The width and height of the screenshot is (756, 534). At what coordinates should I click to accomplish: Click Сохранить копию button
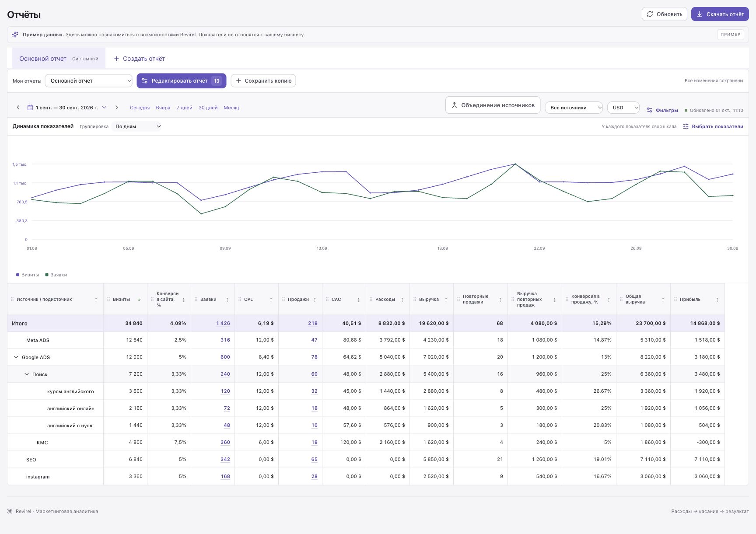coord(263,80)
